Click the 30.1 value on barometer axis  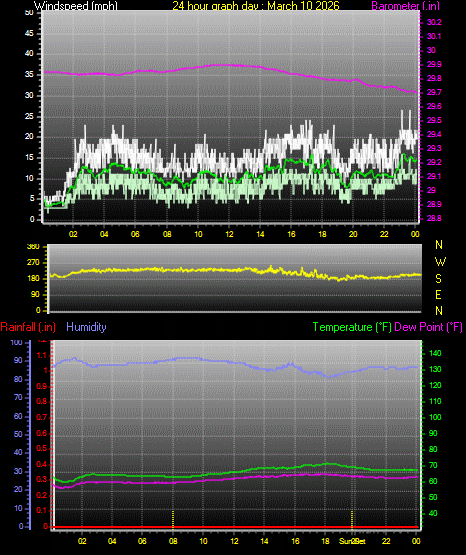point(434,36)
